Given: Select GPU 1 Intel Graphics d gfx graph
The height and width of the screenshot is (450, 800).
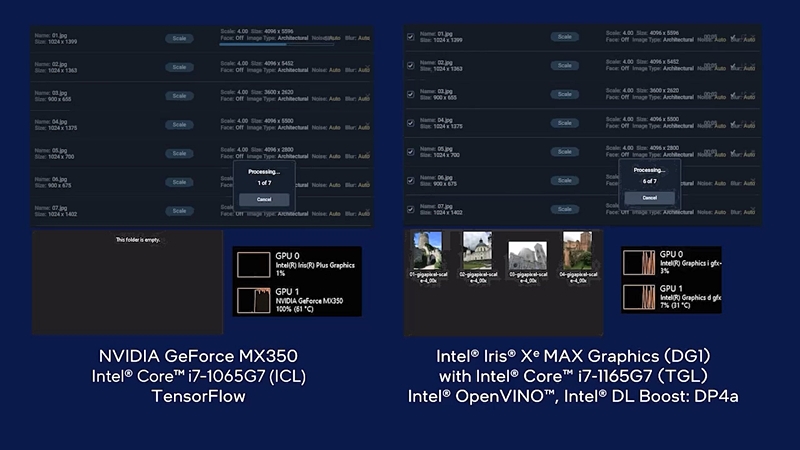Looking at the screenshot, I should click(x=639, y=297).
